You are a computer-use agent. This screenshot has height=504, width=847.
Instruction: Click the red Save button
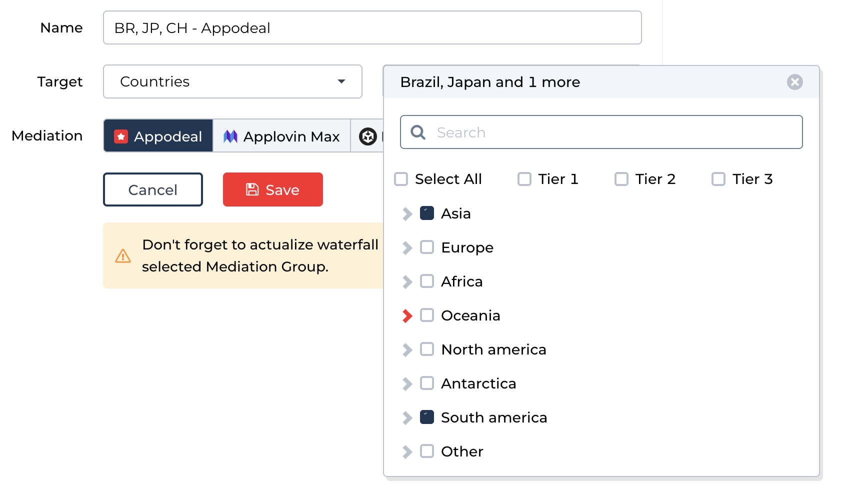(273, 189)
